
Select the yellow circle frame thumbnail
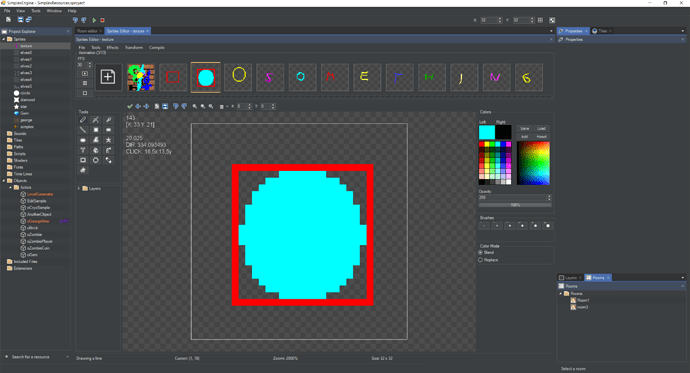(238, 77)
